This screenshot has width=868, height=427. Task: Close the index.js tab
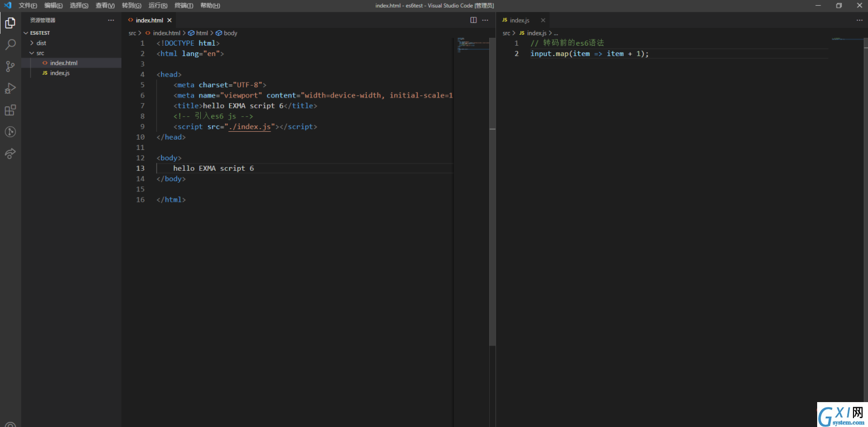(x=543, y=20)
